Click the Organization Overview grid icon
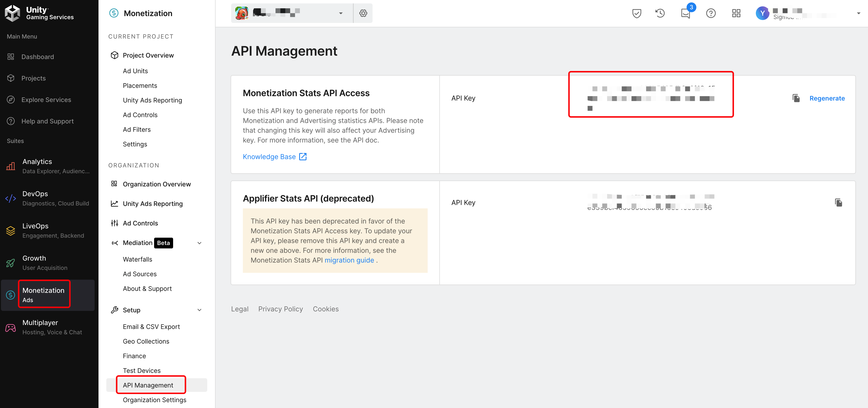 [x=114, y=184]
